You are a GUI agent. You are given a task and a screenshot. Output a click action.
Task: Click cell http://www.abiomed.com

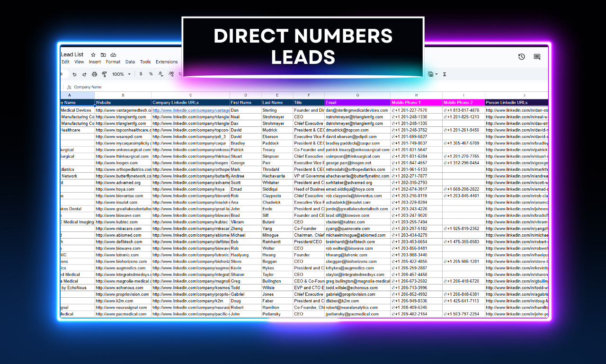[x=123, y=235]
